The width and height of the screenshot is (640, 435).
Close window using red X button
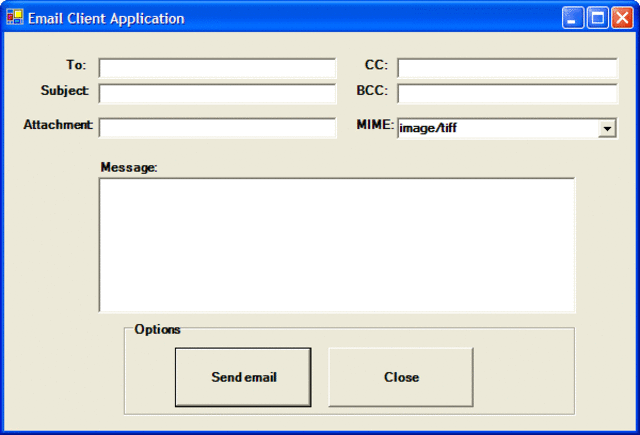tap(622, 18)
